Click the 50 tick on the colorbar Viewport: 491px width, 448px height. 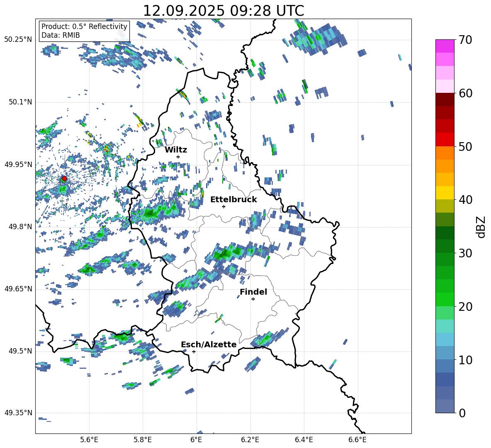click(465, 146)
